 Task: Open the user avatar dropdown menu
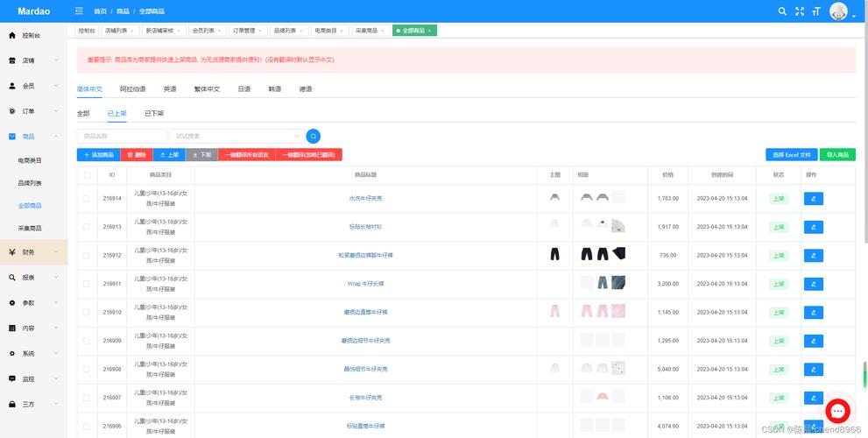point(840,11)
